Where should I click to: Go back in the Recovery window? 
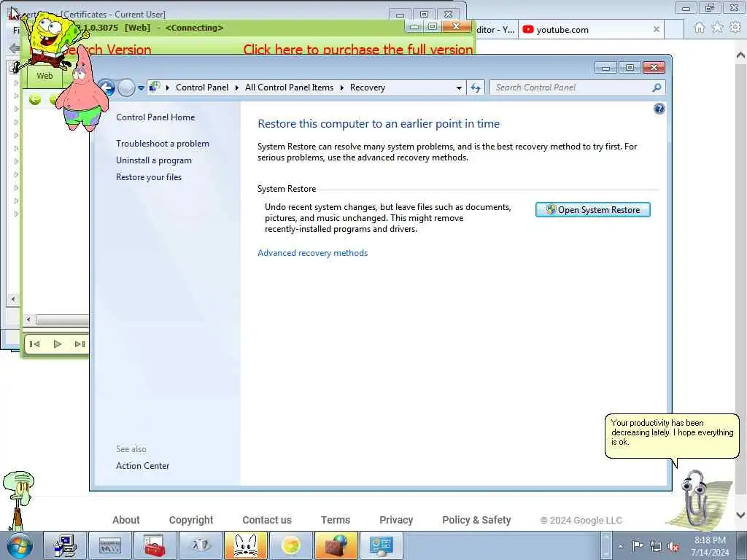coord(107,87)
